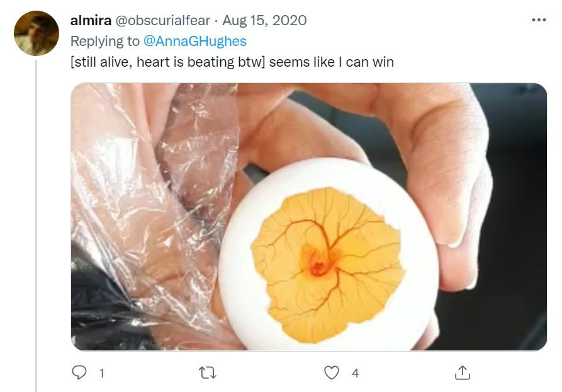The height and width of the screenshot is (392, 562).
Task: Like the tweet with heart icon
Action: tap(332, 372)
